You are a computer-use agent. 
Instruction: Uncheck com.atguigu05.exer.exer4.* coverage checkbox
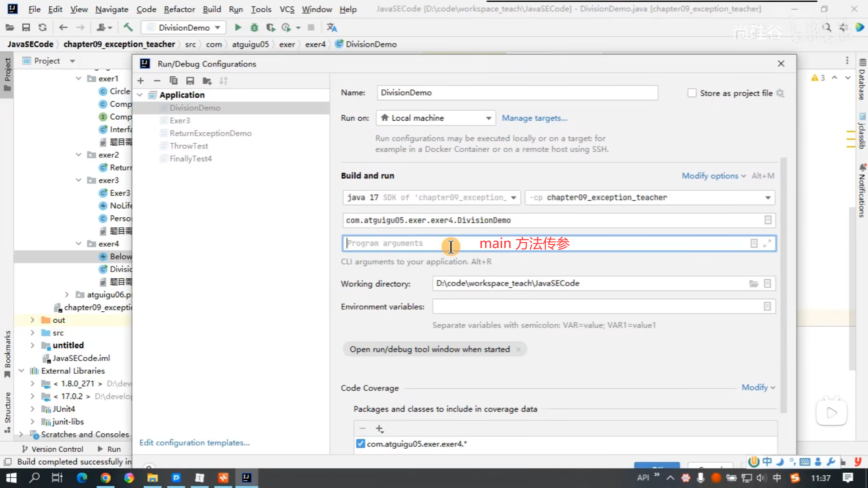360,444
